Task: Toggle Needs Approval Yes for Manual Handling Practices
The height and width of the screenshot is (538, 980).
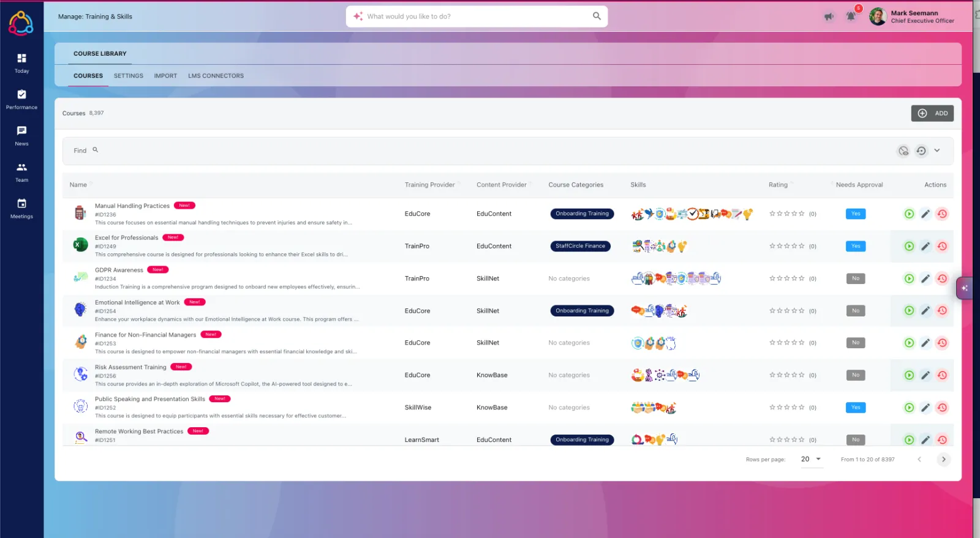Action: (x=856, y=214)
